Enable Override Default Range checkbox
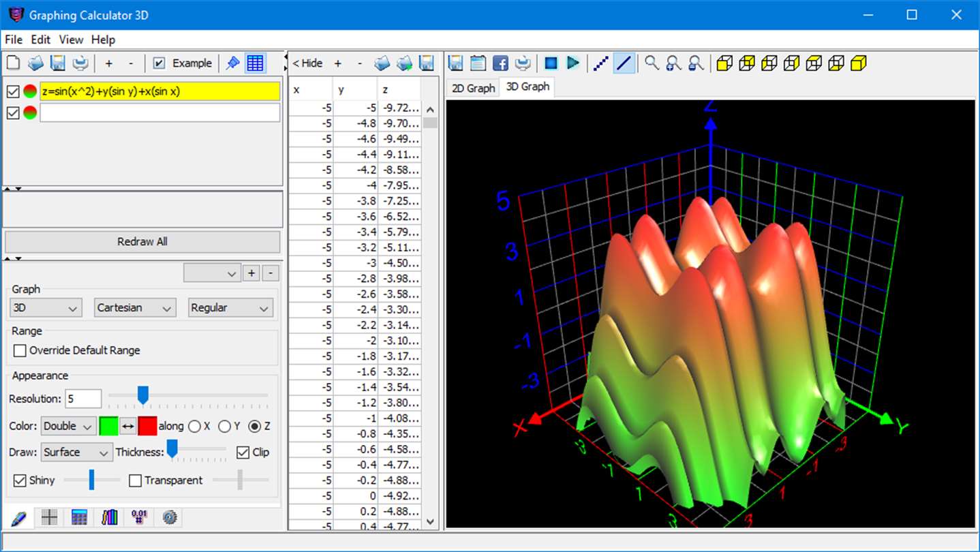This screenshot has width=980, height=552. click(20, 350)
